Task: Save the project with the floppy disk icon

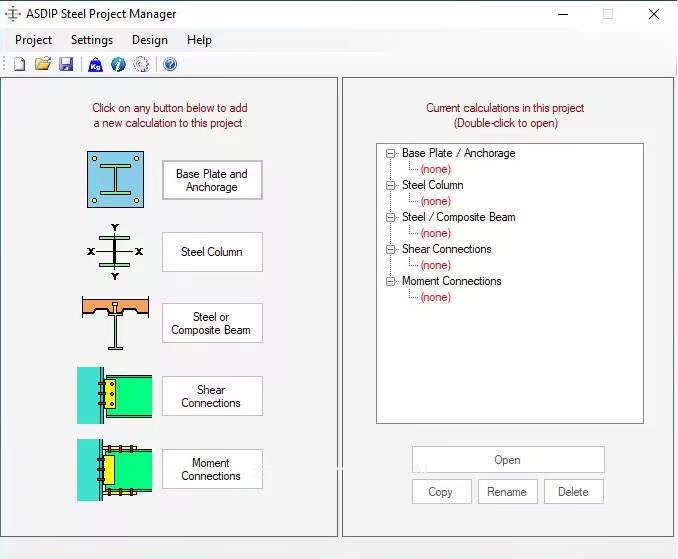Action: (x=66, y=64)
